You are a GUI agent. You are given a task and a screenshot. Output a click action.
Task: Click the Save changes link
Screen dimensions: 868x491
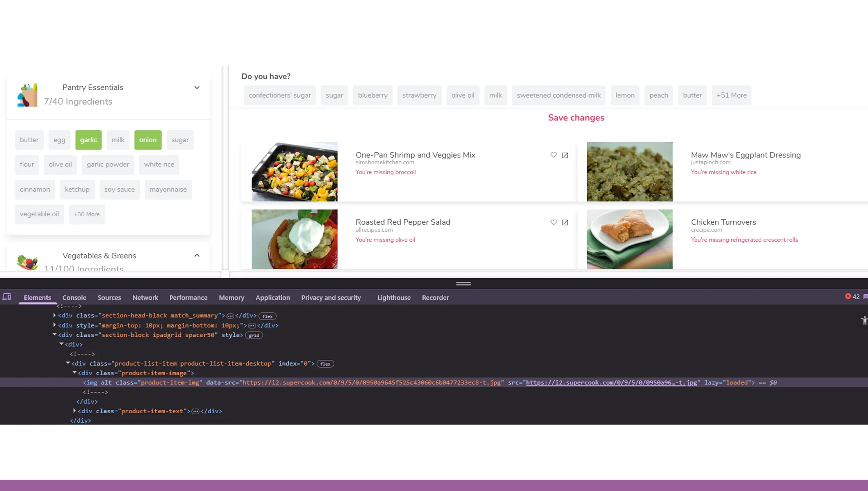tap(576, 118)
